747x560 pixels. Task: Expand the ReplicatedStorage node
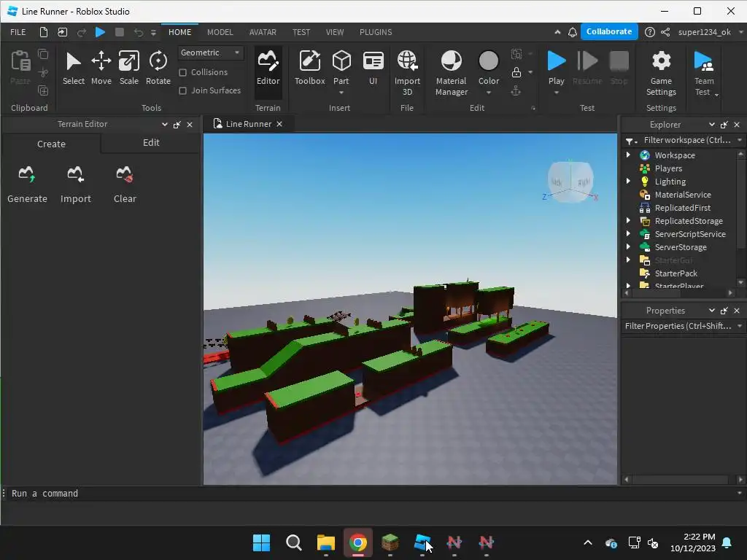628,220
